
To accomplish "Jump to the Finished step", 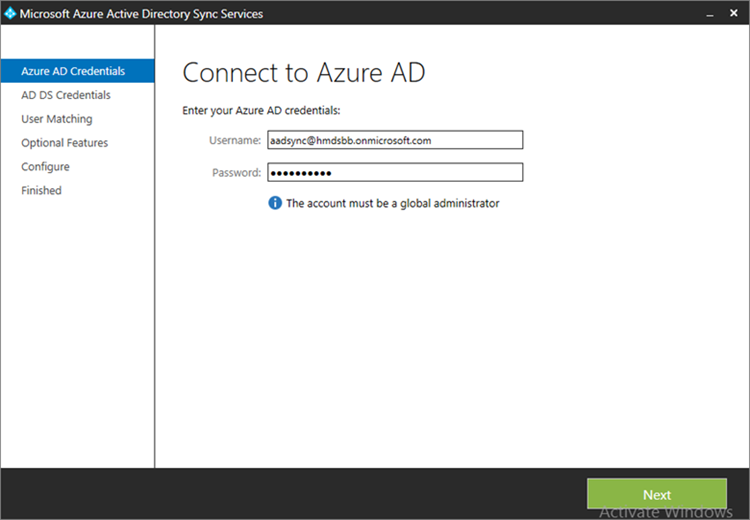I will click(x=41, y=190).
